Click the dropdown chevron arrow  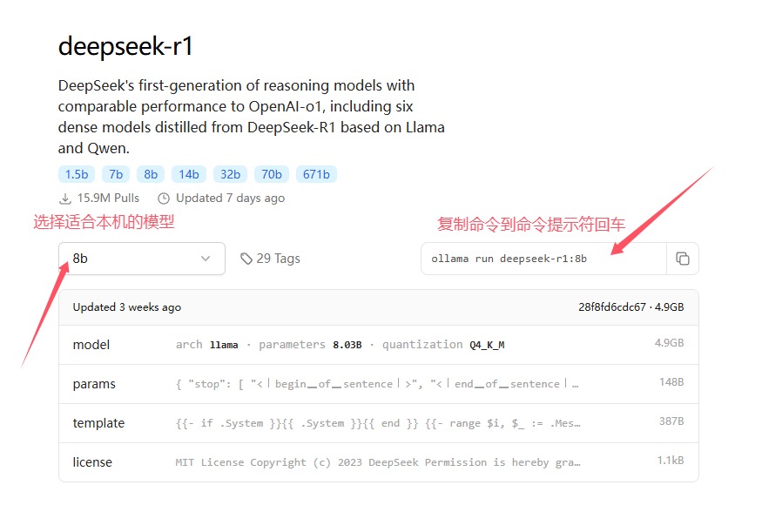[206, 259]
